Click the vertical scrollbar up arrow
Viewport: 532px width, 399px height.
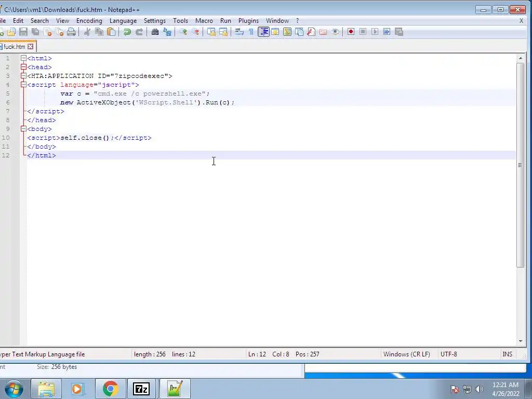[x=521, y=58]
